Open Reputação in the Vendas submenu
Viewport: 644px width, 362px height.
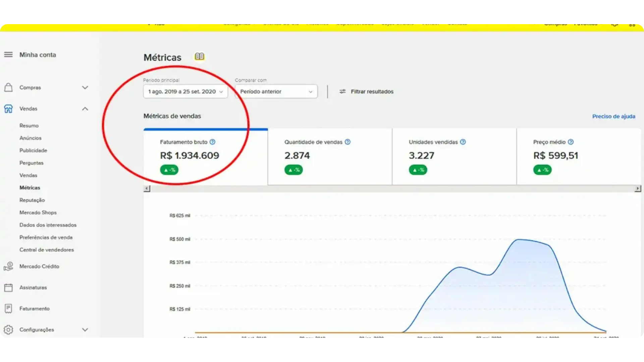[x=32, y=200]
